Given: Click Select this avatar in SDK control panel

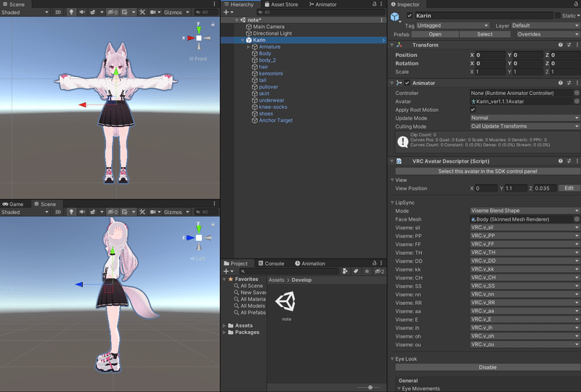Looking at the screenshot, I should click(487, 171).
